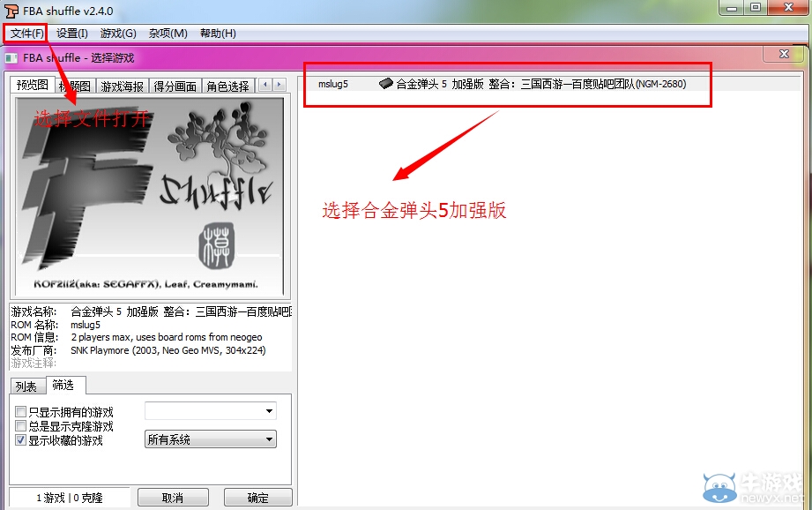The height and width of the screenshot is (510, 812).
Task: Switch to the 预览图 tab
Action: pos(32,85)
